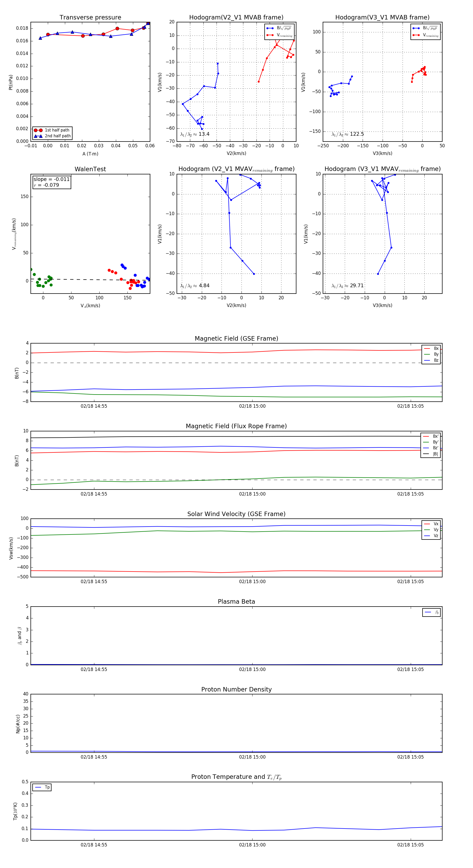The image size is (473, 868).
Task: Select the '2nd half path' legend entry
Action: pos(52,136)
